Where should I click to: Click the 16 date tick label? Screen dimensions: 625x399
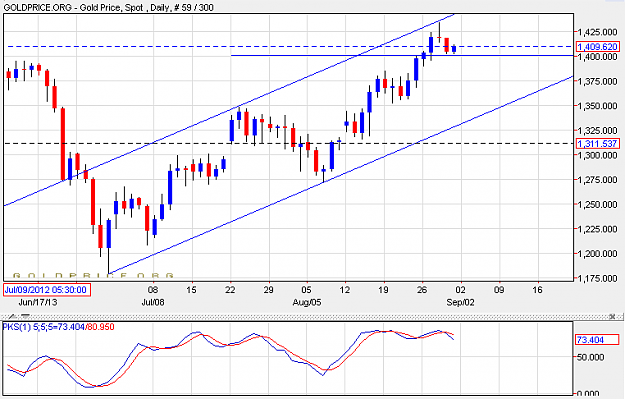[x=537, y=290]
